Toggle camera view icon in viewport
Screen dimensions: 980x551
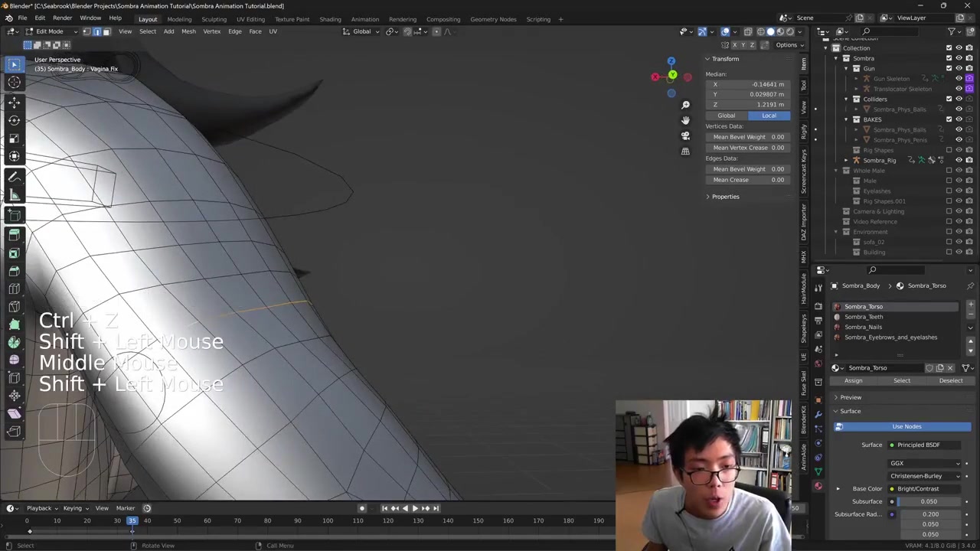685,135
